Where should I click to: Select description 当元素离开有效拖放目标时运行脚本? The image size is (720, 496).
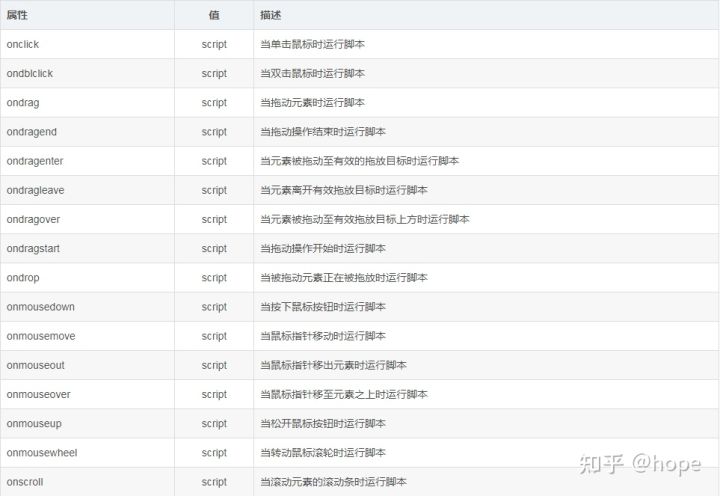pyautogui.click(x=344, y=190)
